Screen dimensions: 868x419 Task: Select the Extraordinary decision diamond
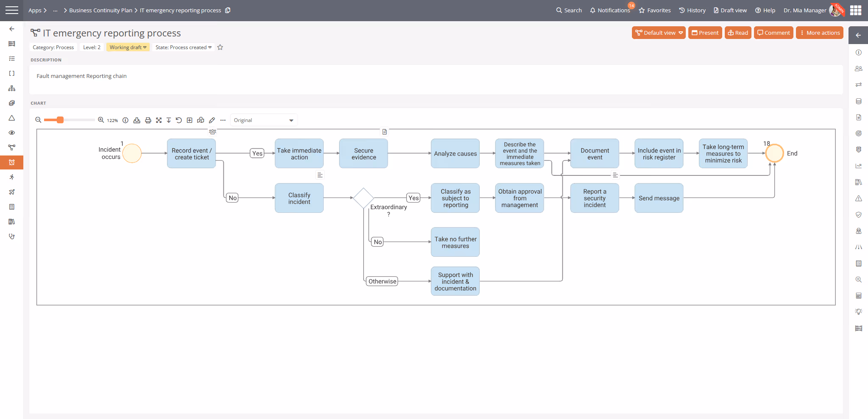click(363, 198)
